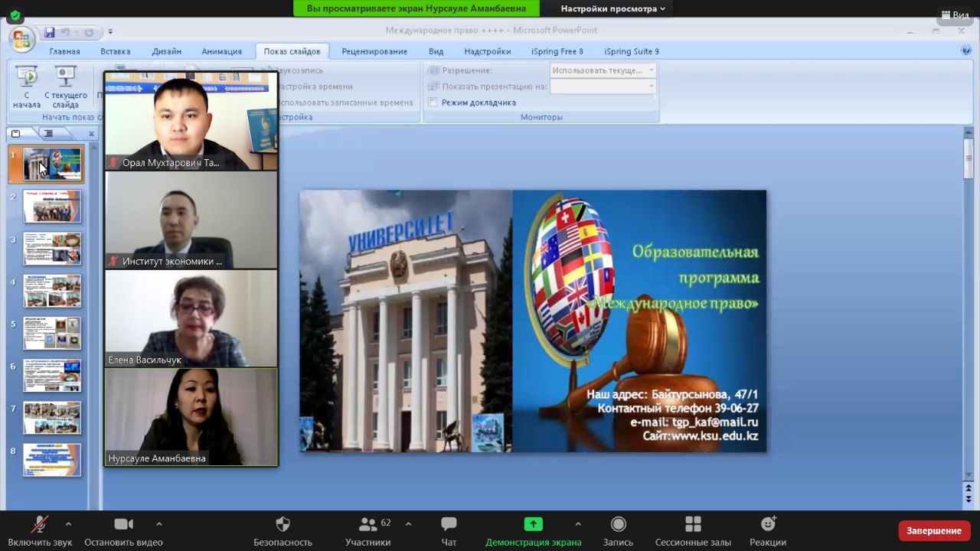Select slide 5 thumbnail
This screenshot has width=980, height=551.
(52, 334)
